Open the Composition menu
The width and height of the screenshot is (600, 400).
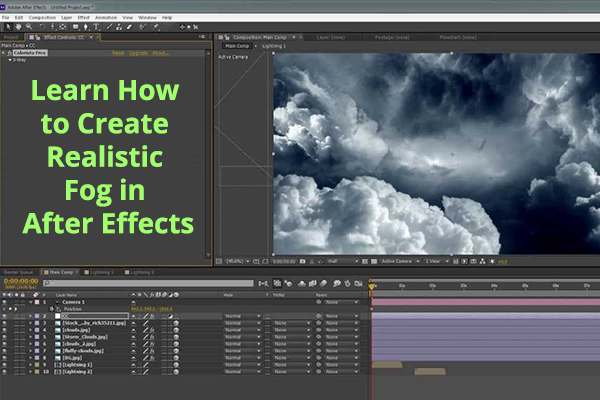click(x=42, y=18)
